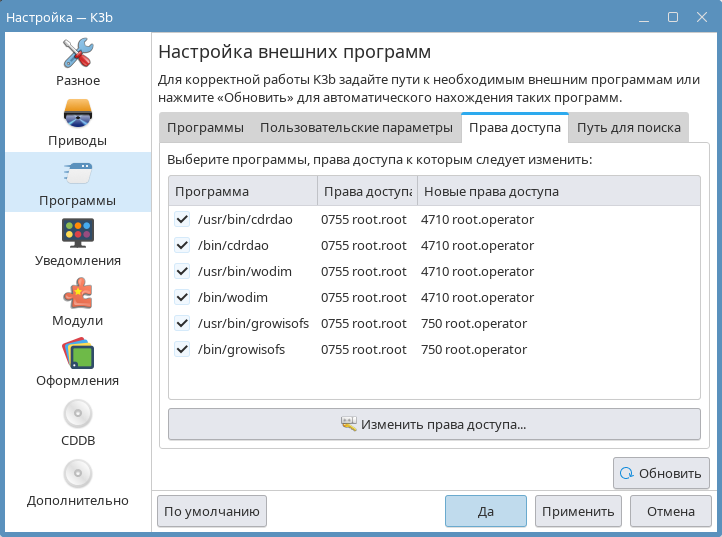Toggle the /bin/wodim checkbox
This screenshot has width=722, height=537.
(x=182, y=297)
